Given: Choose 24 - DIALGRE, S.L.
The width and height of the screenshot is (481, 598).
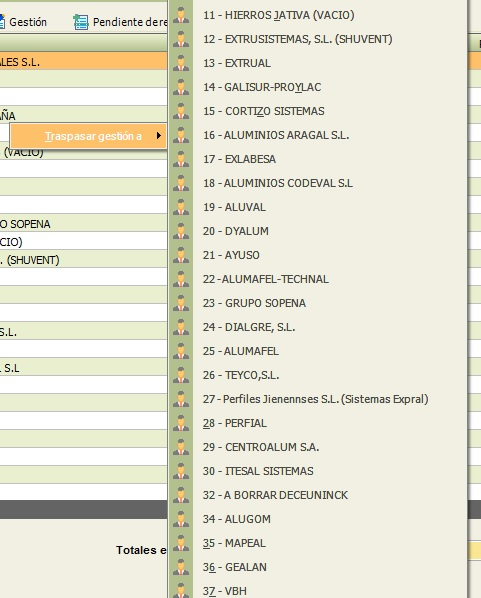Looking at the screenshot, I should coord(249,327).
